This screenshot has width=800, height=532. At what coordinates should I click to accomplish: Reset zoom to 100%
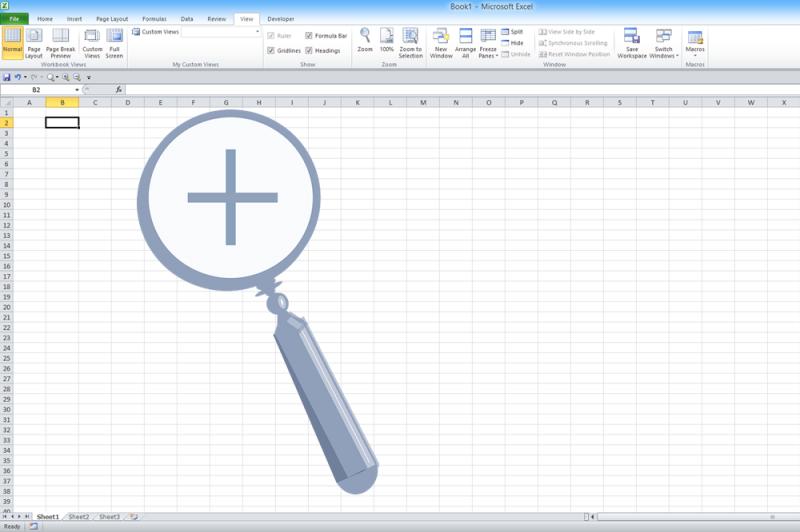pos(387,40)
